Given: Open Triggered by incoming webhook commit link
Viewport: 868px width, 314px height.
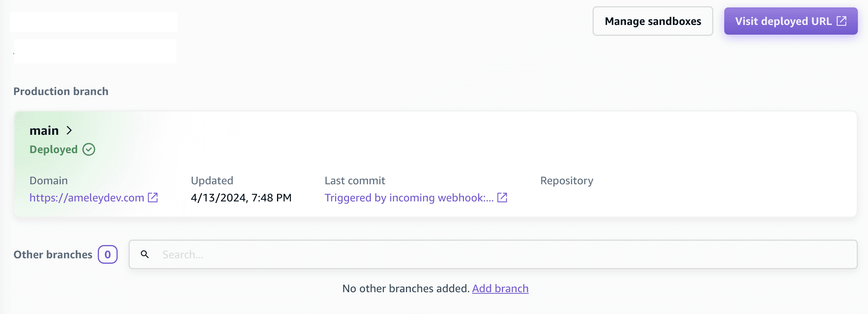Looking at the screenshot, I should (409, 198).
